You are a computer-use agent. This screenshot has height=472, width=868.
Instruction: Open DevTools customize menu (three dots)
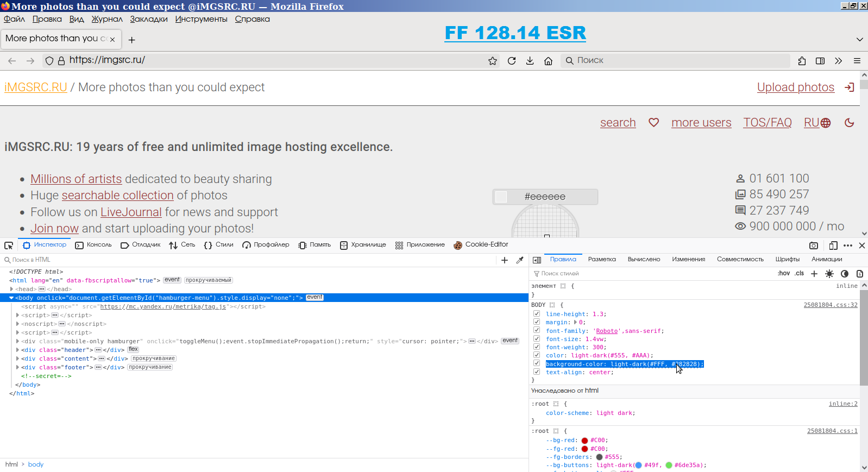tap(848, 246)
